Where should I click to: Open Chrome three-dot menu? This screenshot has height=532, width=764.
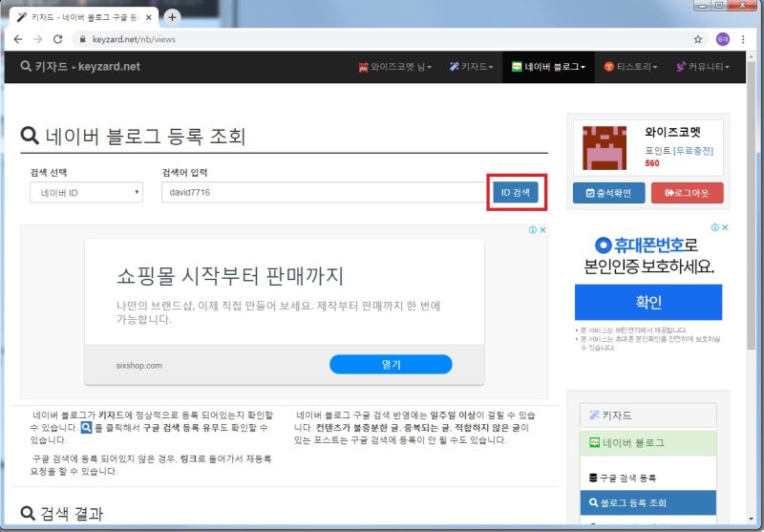(x=743, y=39)
